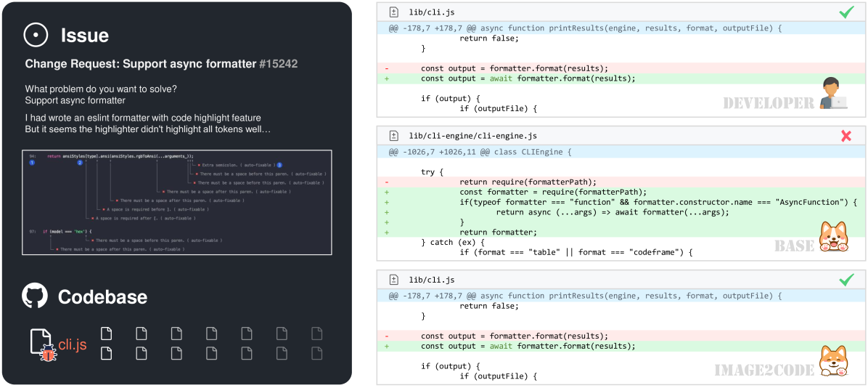This screenshot has height=388, width=868.
Task: Click green checkmark on the DEVELOPER patch
Action: [846, 12]
